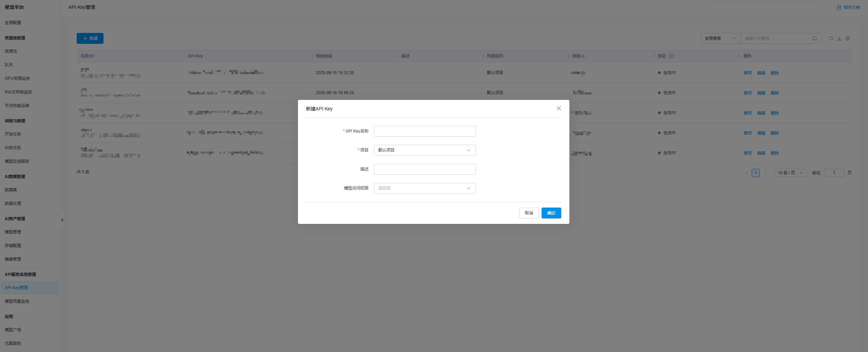
Task: Click the search magnifier icon
Action: (x=814, y=38)
